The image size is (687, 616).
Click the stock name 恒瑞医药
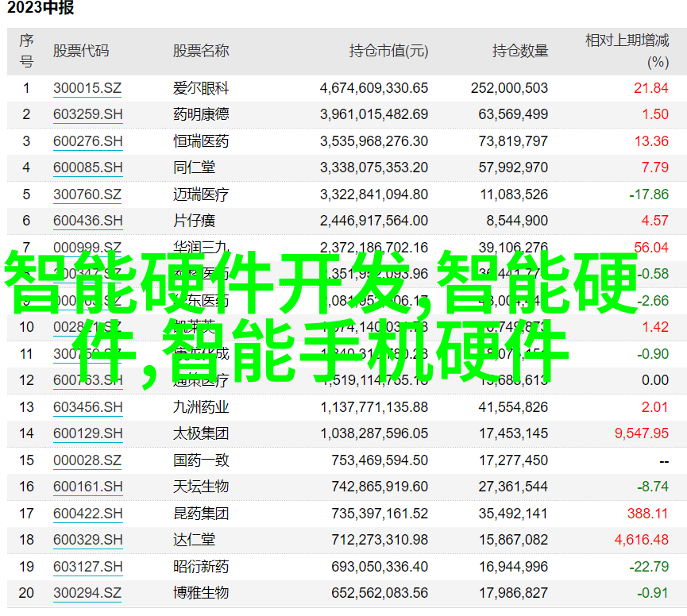pyautogui.click(x=201, y=141)
